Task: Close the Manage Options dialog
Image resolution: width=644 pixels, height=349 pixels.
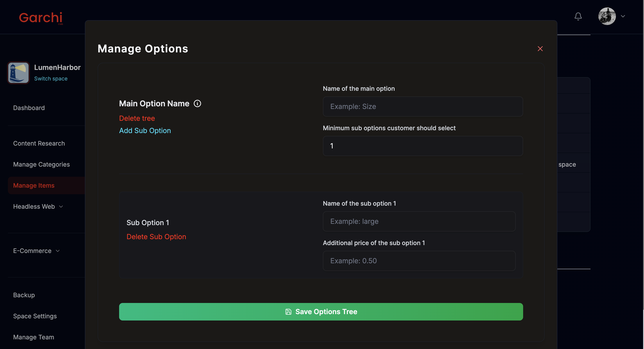Action: pyautogui.click(x=540, y=49)
